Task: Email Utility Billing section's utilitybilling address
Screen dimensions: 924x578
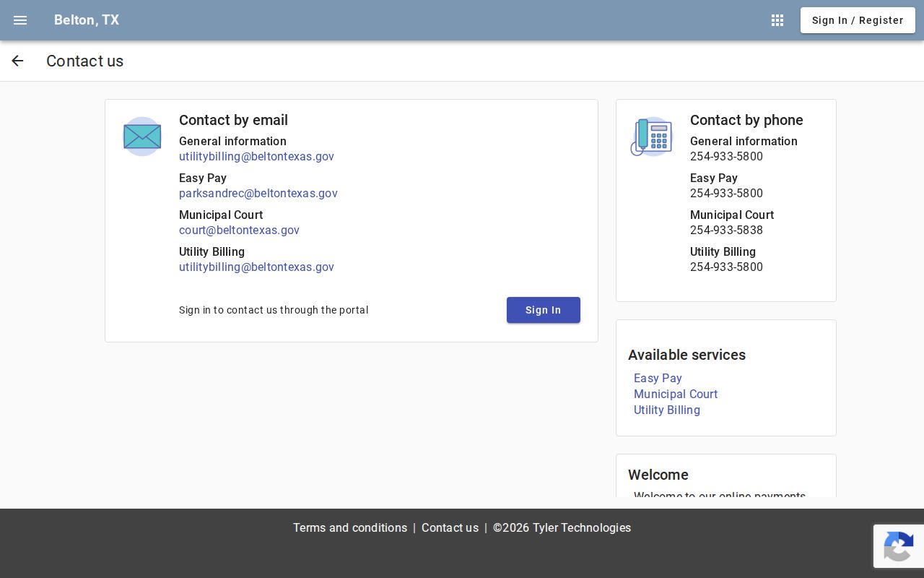Action: [x=256, y=267]
